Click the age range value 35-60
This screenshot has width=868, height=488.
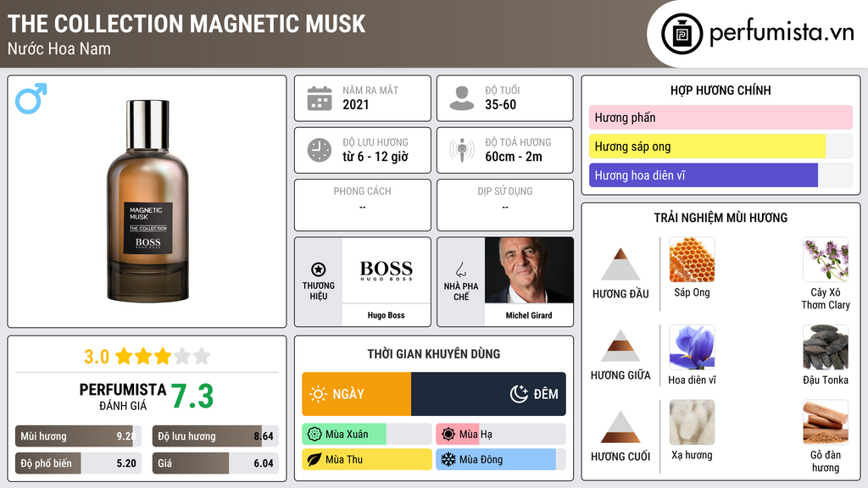[500, 104]
